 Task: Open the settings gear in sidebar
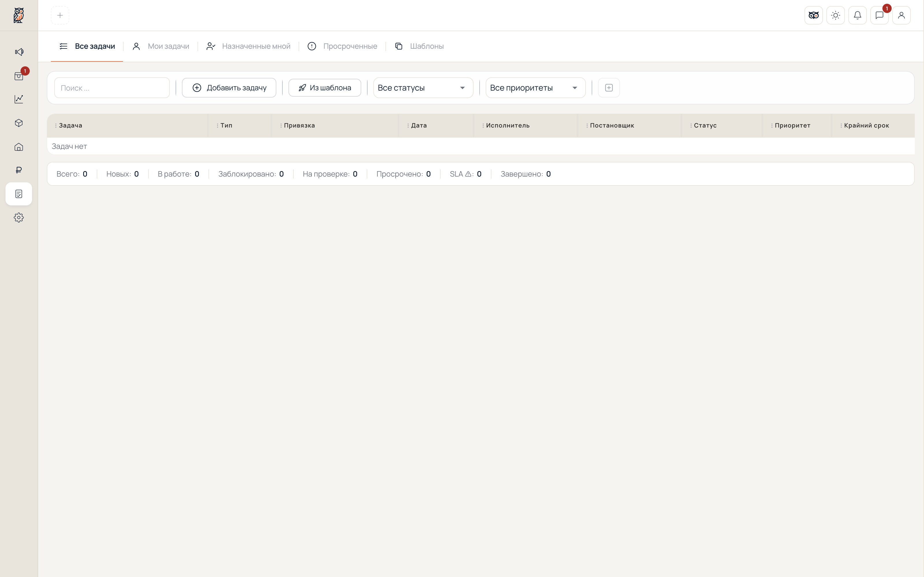point(19,218)
